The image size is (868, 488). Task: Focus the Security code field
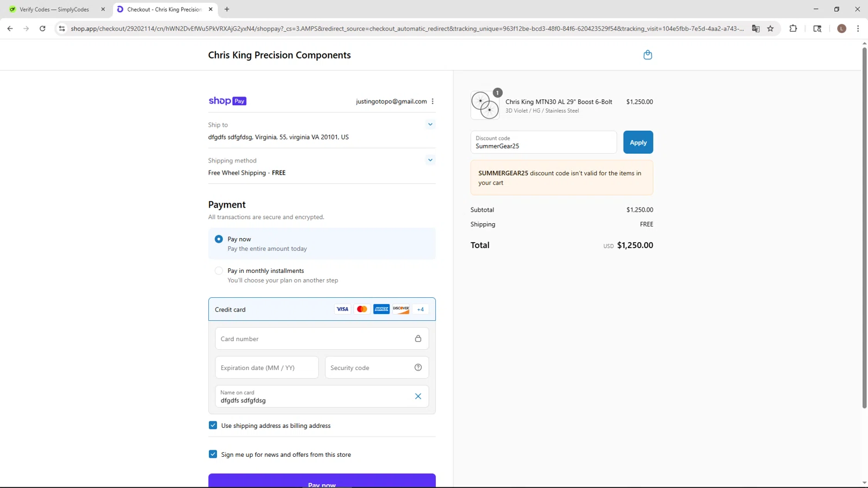pyautogui.click(x=377, y=368)
